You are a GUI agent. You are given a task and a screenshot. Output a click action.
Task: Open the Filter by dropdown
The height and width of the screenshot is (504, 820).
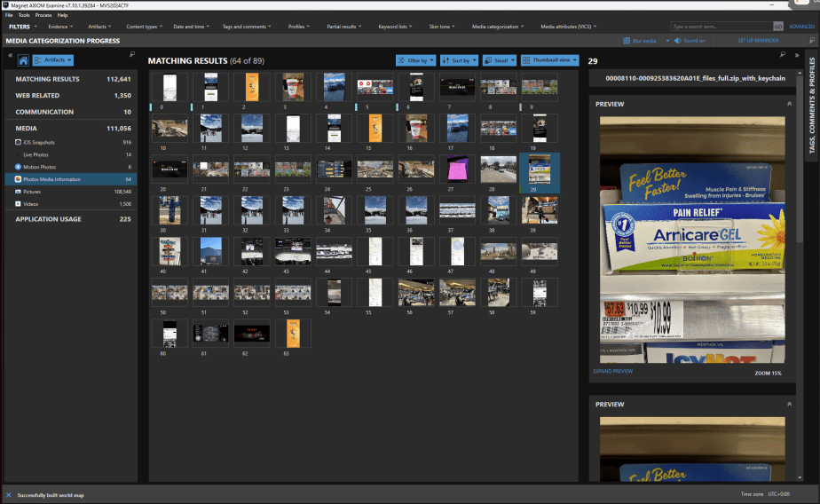pyautogui.click(x=415, y=60)
